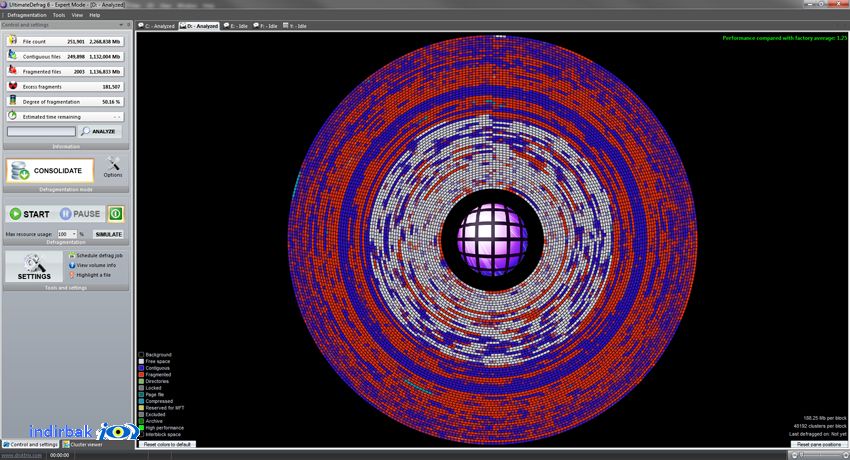Open View volume info
850x460 pixels.
(93, 265)
